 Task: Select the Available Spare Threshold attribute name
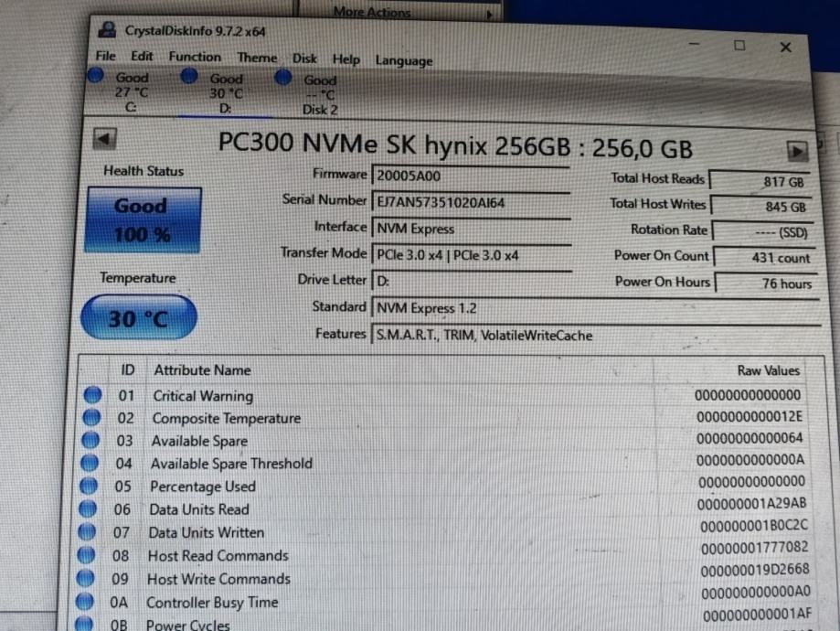coord(231,464)
